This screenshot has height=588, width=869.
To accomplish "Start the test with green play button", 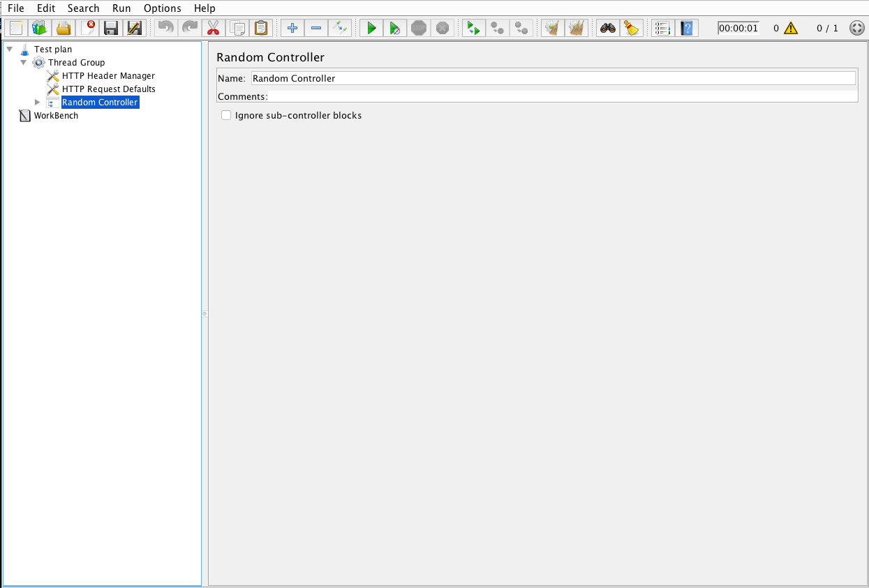I will (371, 28).
